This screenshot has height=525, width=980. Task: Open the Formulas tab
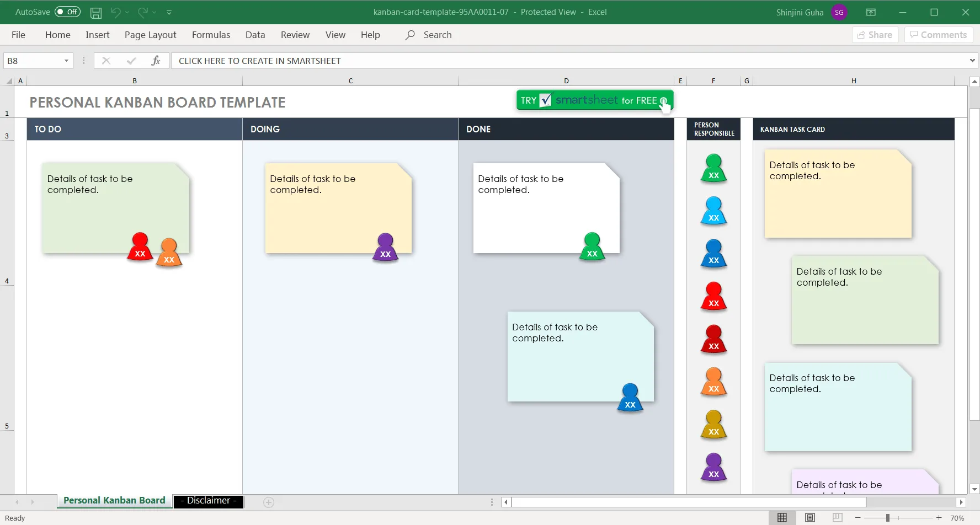click(211, 35)
